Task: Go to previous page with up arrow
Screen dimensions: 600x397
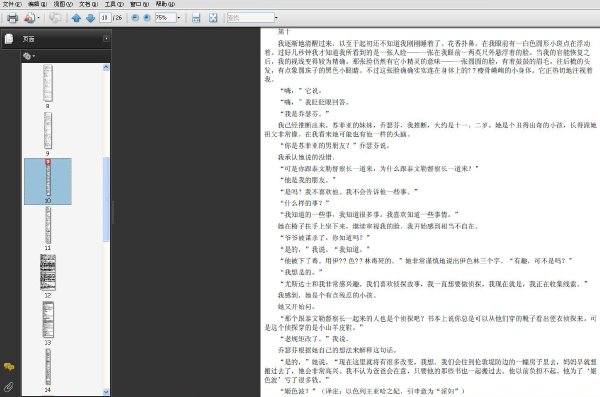Action: point(76,18)
